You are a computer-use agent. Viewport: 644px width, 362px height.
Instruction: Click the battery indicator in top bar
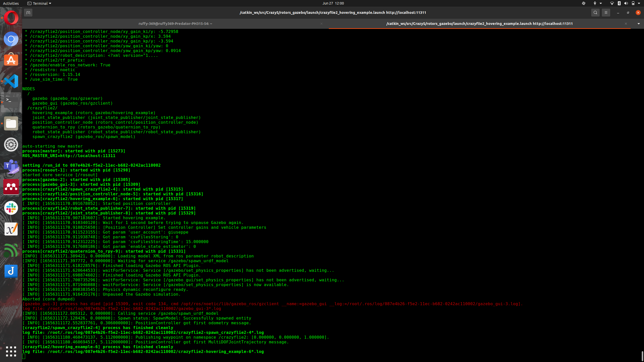(x=633, y=3)
